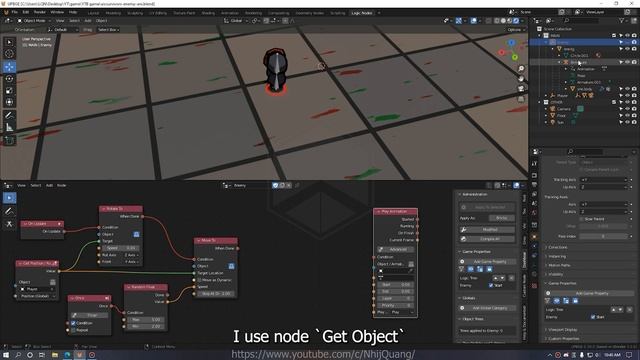The height and width of the screenshot is (360, 640).
Task: Select the Rotate tool in viewport toolbar
Action: (x=10, y=79)
